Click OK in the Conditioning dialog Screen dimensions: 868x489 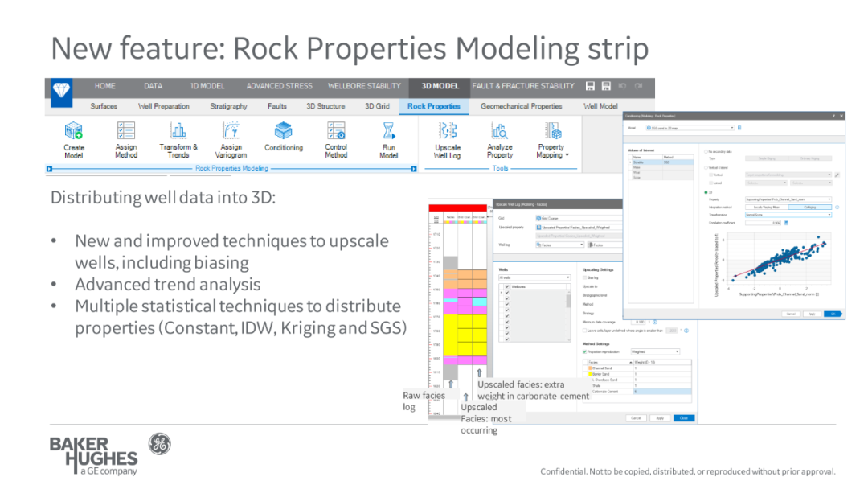point(833,314)
